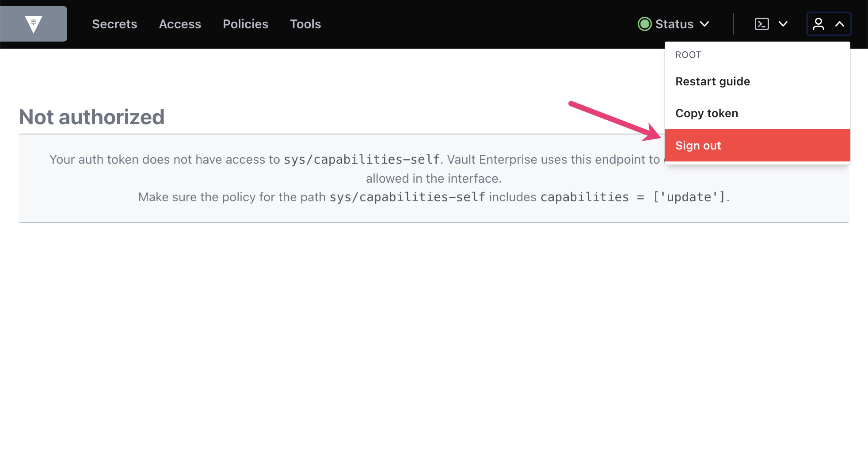
Task: Navigate to the Policies section
Action: click(x=245, y=24)
